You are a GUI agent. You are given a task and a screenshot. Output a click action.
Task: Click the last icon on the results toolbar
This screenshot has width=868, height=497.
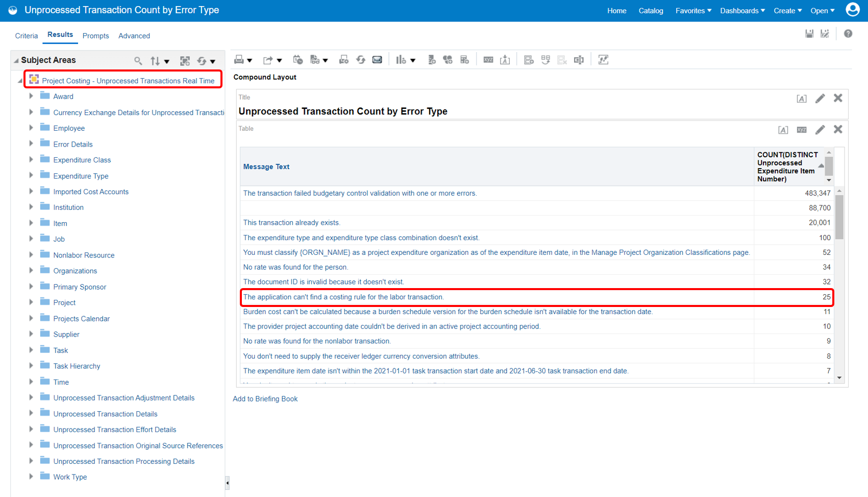pos(603,60)
